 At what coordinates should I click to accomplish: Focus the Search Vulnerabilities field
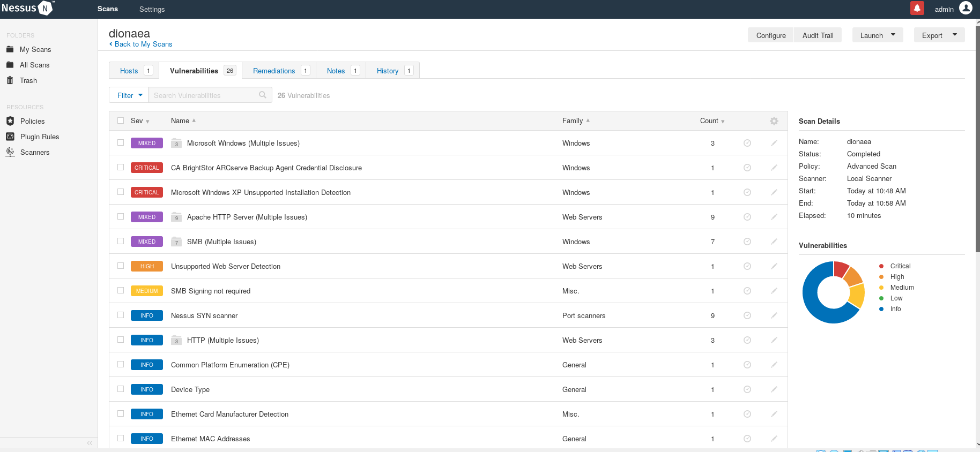[210, 95]
